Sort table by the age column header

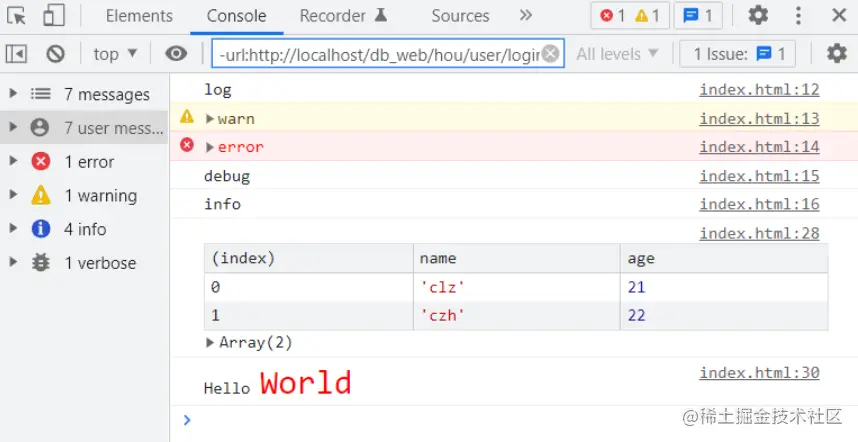[x=724, y=258]
